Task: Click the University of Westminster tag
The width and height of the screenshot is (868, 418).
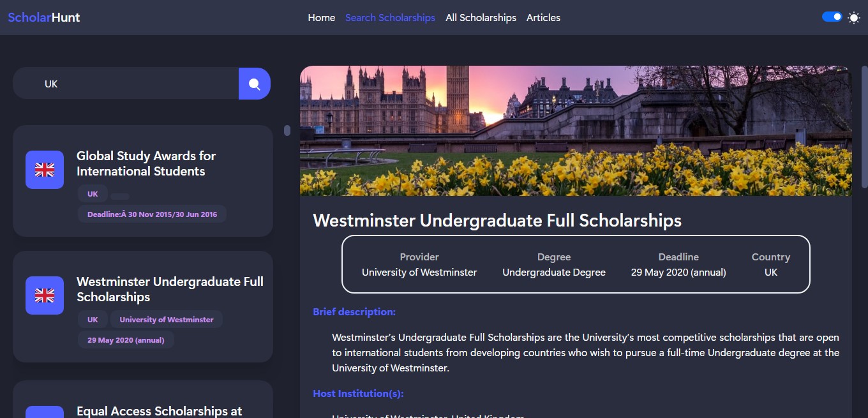Action: point(166,319)
